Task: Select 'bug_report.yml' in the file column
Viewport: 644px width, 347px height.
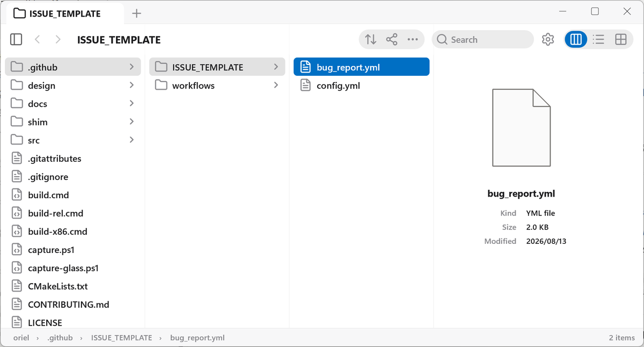Action: [x=348, y=67]
